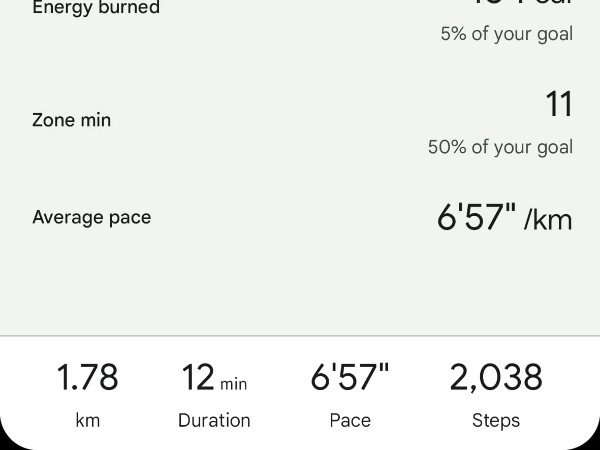Image resolution: width=600 pixels, height=450 pixels.
Task: Tap the /km unit beside average pace
Action: pyautogui.click(x=548, y=220)
